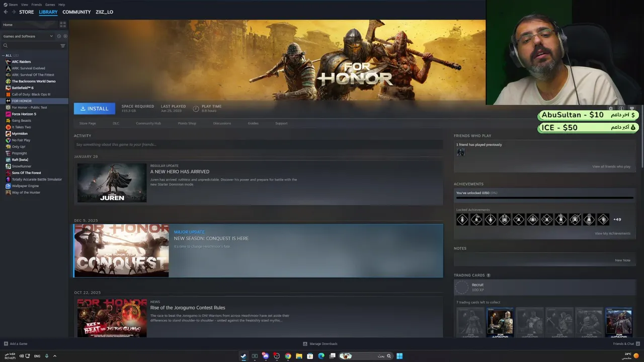644x362 pixels.
Task: Open the Steam menu
Action: 11,5
